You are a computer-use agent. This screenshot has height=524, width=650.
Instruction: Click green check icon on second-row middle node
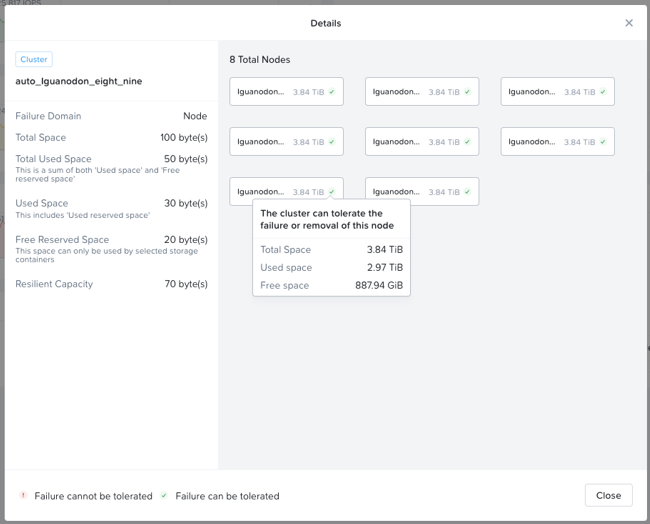tap(467, 142)
